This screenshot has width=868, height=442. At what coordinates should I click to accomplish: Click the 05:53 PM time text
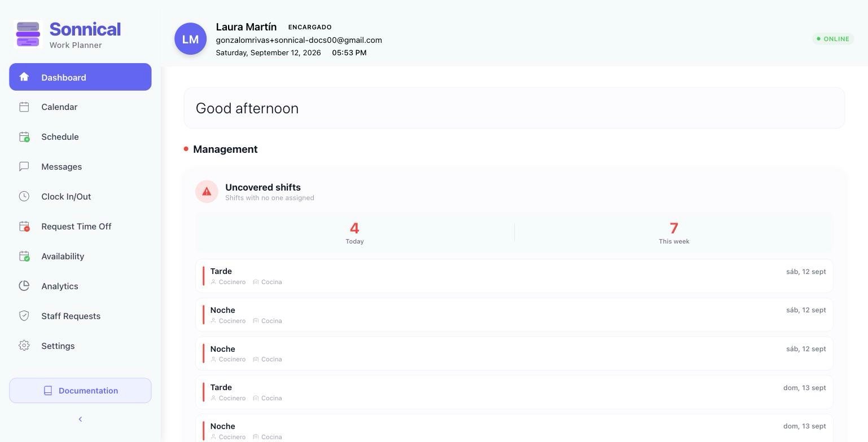[x=349, y=52]
